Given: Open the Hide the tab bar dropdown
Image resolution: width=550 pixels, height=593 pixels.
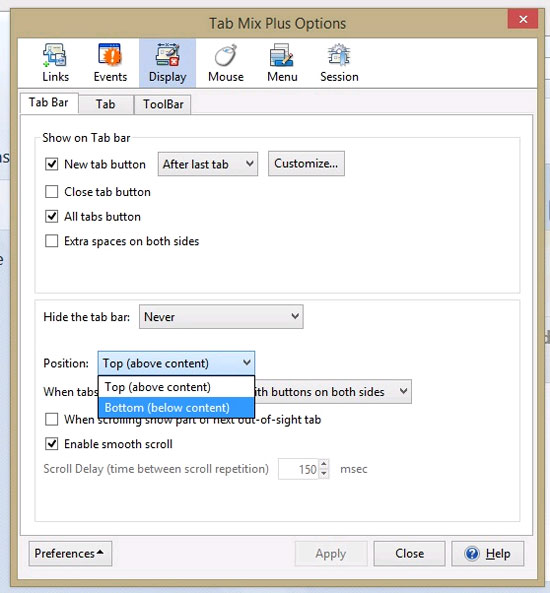Looking at the screenshot, I should pyautogui.click(x=221, y=317).
